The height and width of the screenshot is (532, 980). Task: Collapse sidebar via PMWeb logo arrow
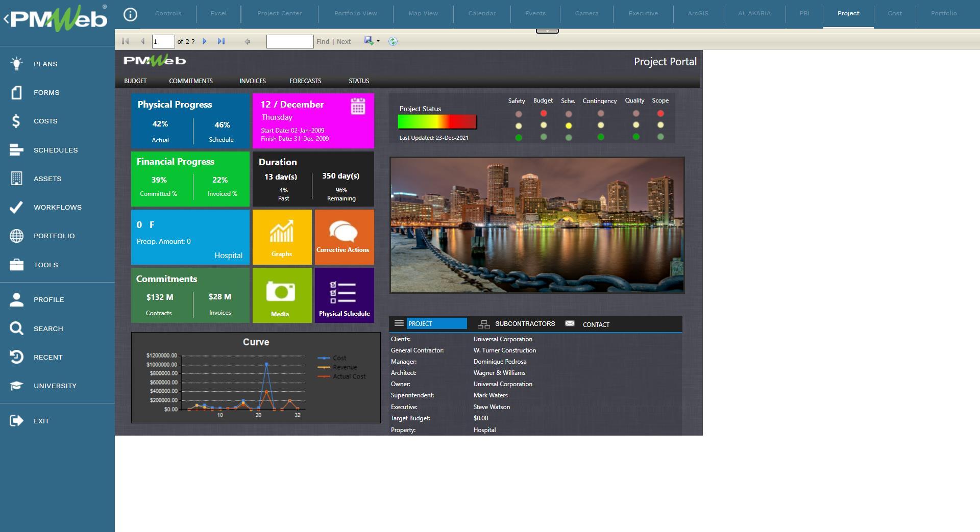(6, 19)
